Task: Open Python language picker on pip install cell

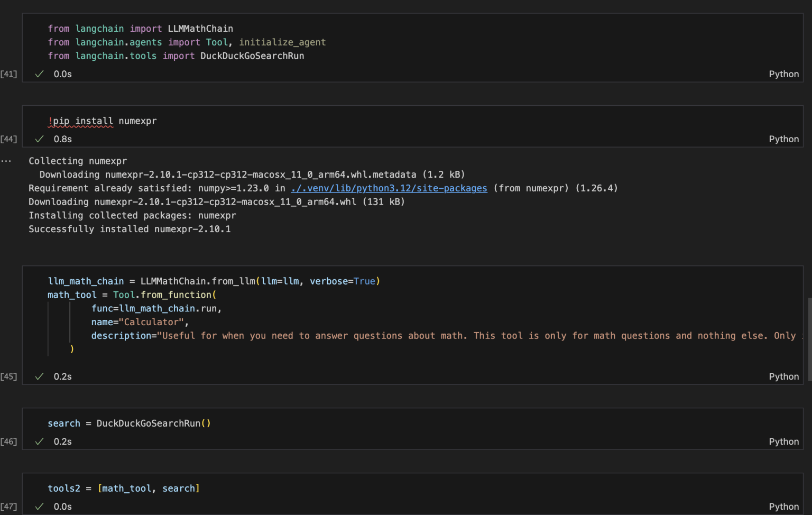Action: (783, 139)
